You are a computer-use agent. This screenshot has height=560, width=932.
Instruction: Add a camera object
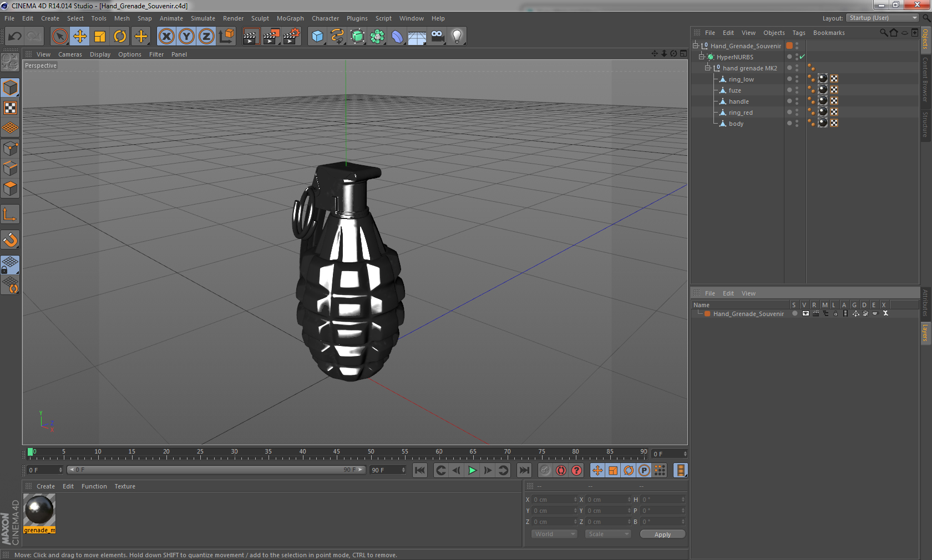pos(437,37)
